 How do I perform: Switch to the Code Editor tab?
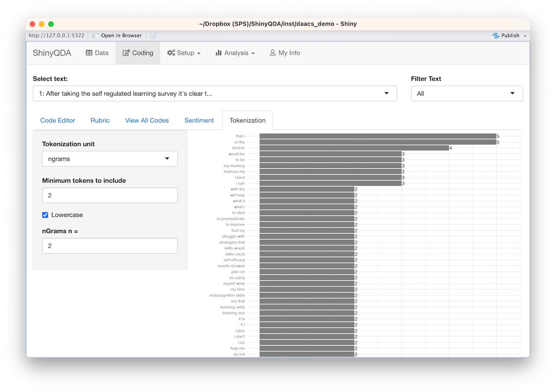tap(57, 120)
